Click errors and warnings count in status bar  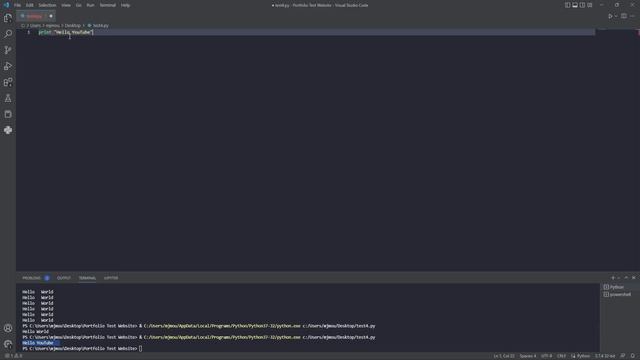point(13,356)
